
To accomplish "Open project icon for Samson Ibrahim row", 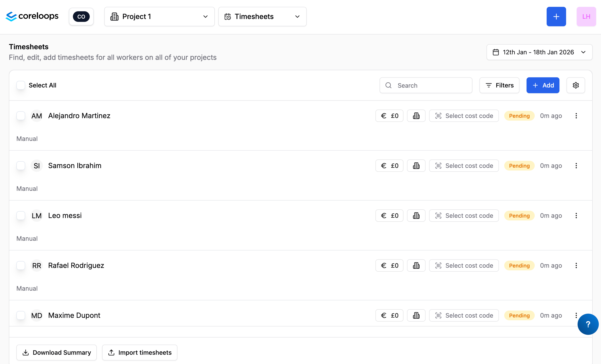I will point(416,166).
